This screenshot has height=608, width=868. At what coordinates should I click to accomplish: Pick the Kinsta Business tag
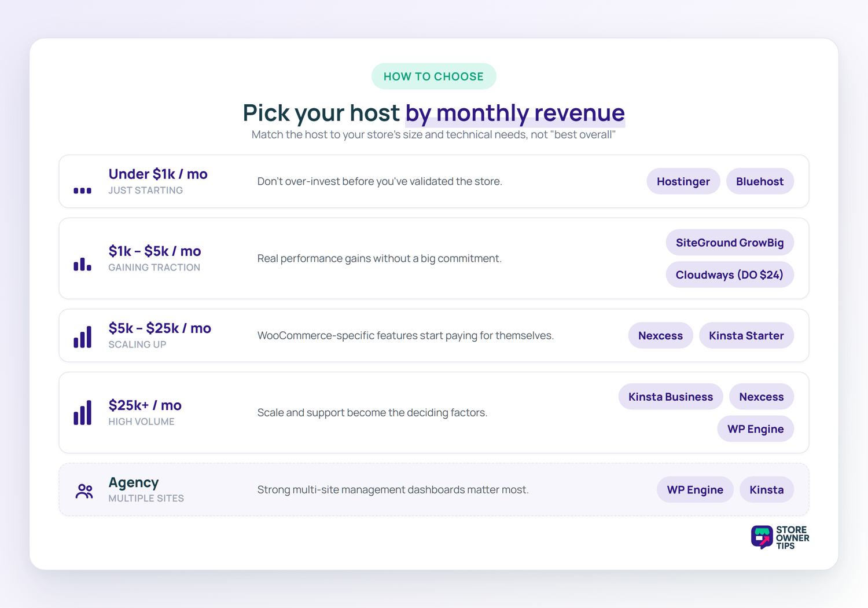[671, 397]
